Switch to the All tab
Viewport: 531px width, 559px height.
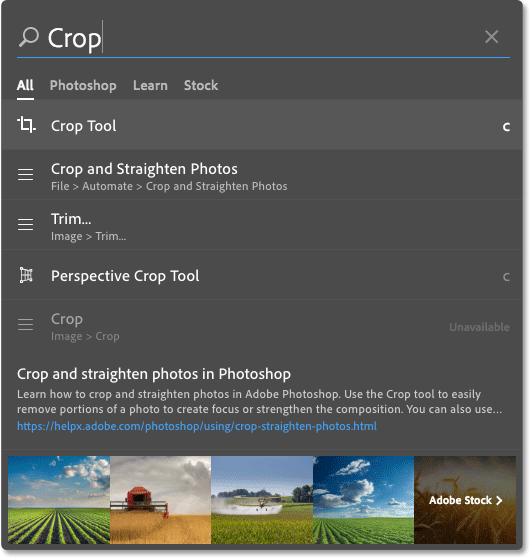[25, 86]
